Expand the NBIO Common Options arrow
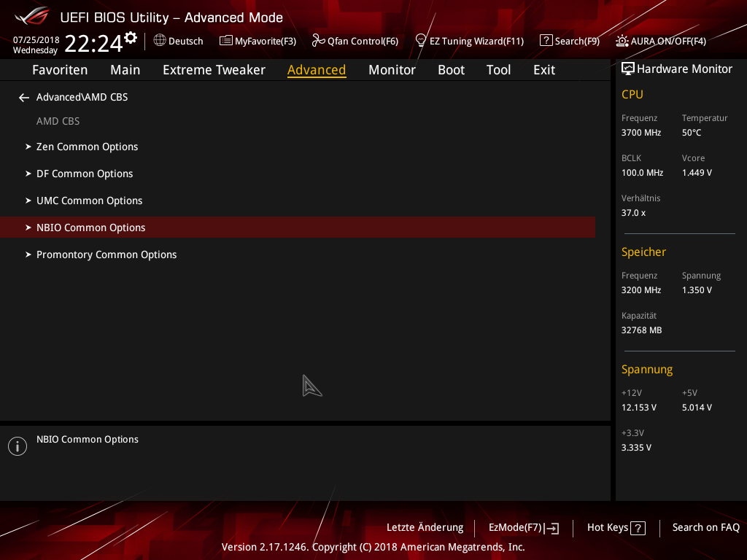Viewport: 747px width, 560px height. tap(28, 227)
